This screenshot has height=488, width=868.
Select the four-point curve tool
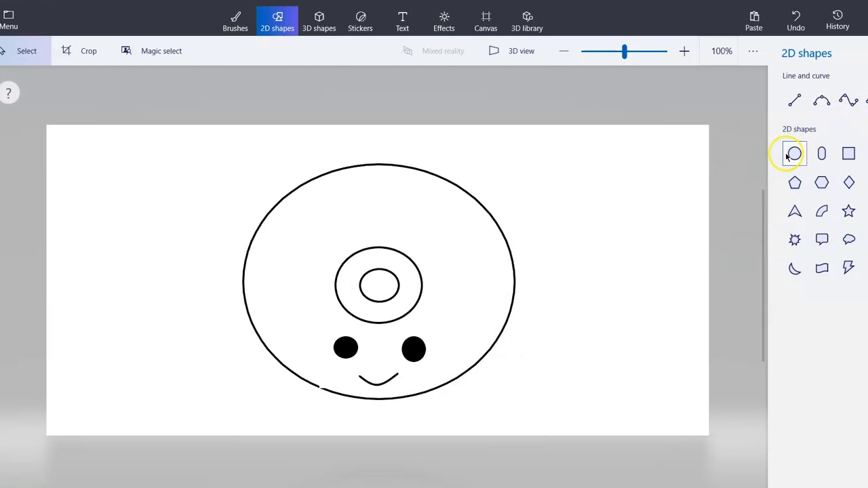click(849, 100)
